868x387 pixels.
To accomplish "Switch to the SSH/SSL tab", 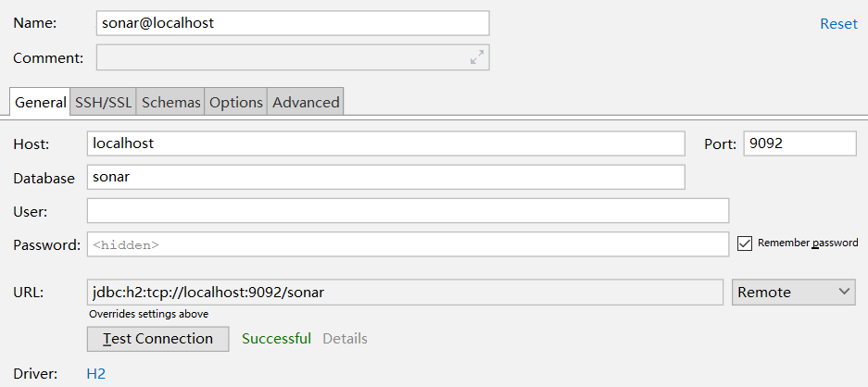I will (x=104, y=103).
